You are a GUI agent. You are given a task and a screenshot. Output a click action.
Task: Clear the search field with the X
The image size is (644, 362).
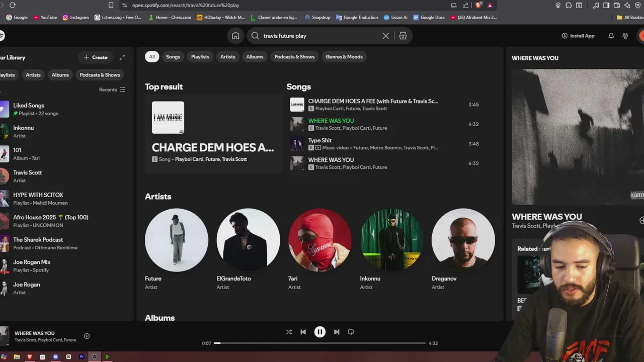(x=386, y=36)
